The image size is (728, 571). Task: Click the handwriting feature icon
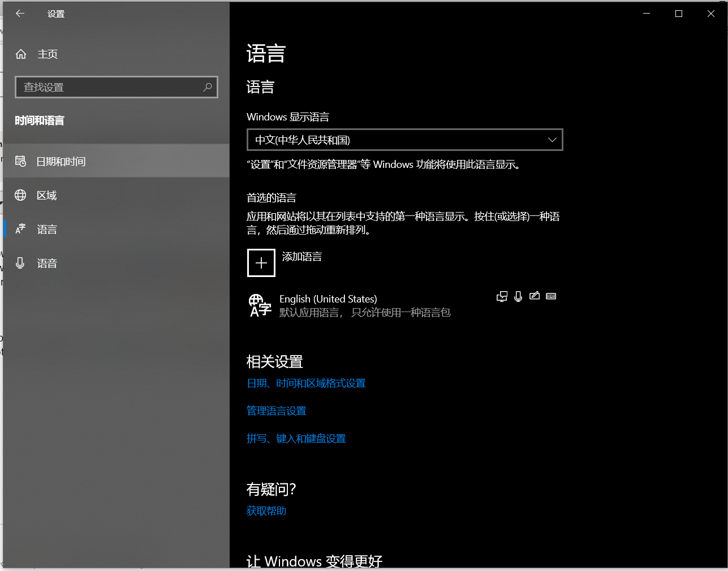coord(535,296)
